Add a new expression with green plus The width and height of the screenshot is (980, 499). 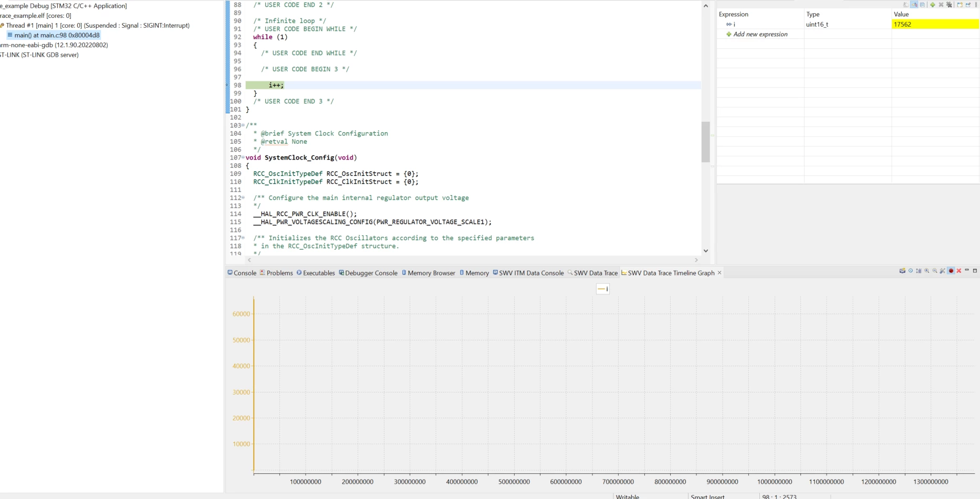[x=933, y=5]
